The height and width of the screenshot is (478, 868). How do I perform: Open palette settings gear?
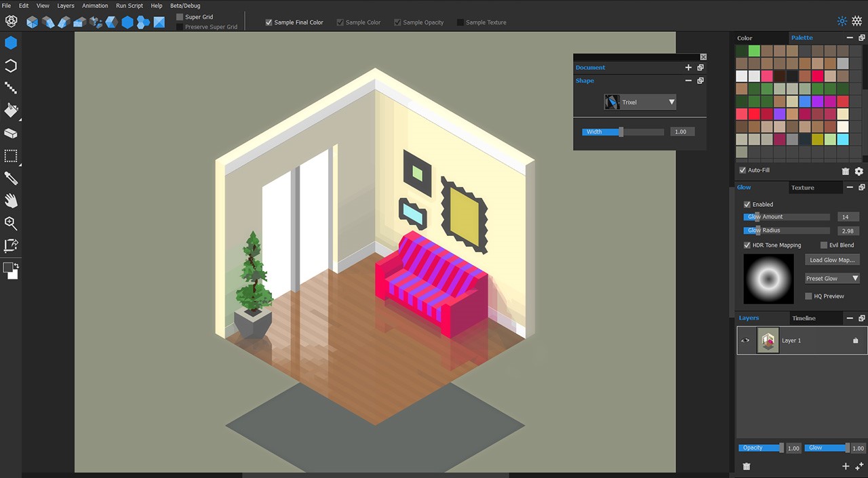[859, 172]
